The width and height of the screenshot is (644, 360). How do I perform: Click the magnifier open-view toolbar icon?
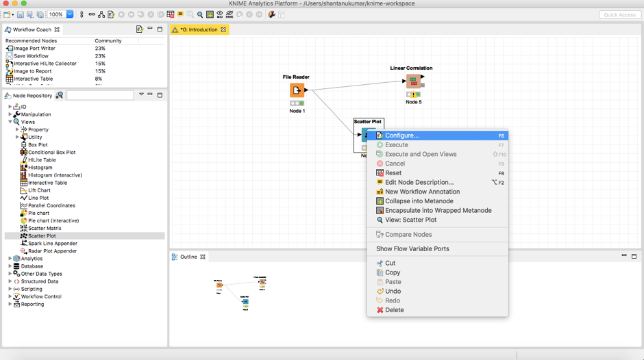[200, 15]
